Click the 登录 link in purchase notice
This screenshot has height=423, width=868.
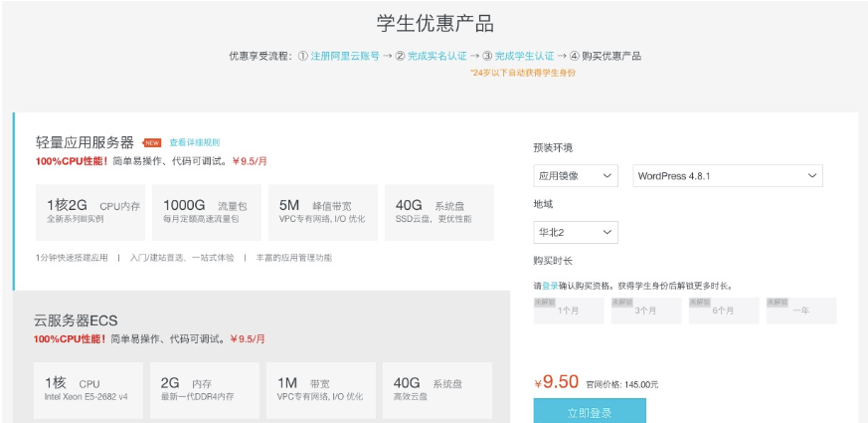[x=550, y=286]
